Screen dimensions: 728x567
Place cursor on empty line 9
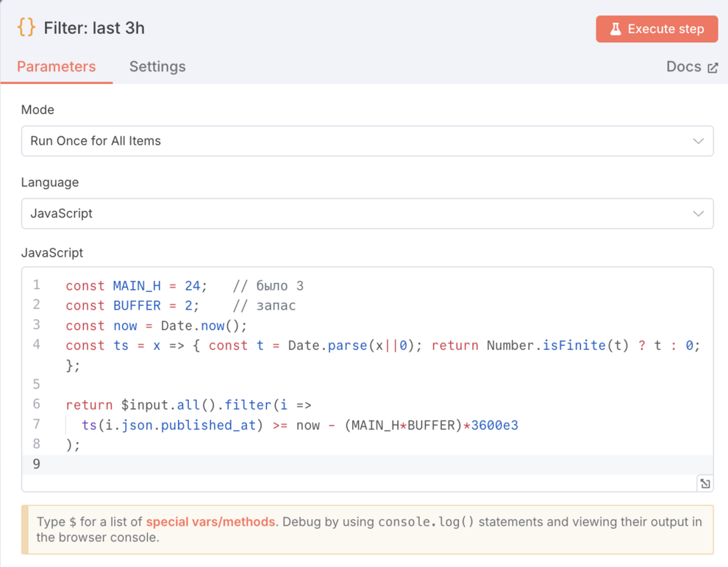point(294,465)
